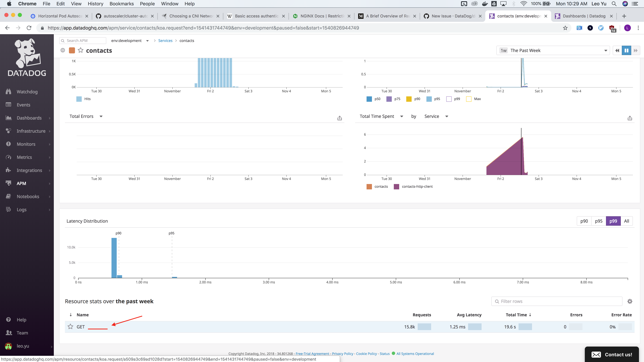Click the globe icon next to contacts title
This screenshot has width=644, height=362.
coord(63,50)
